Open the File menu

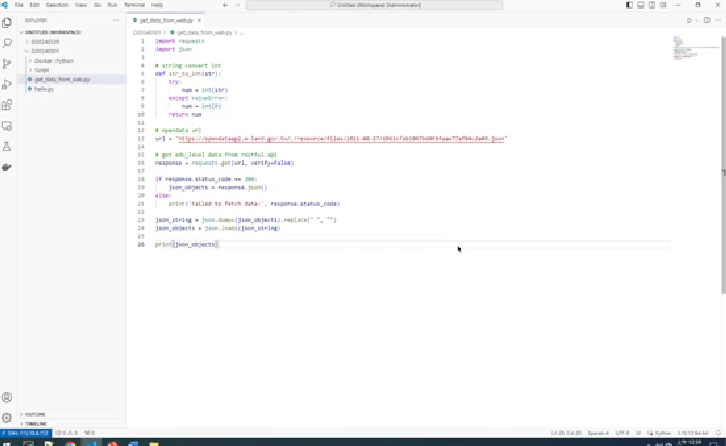coord(19,5)
